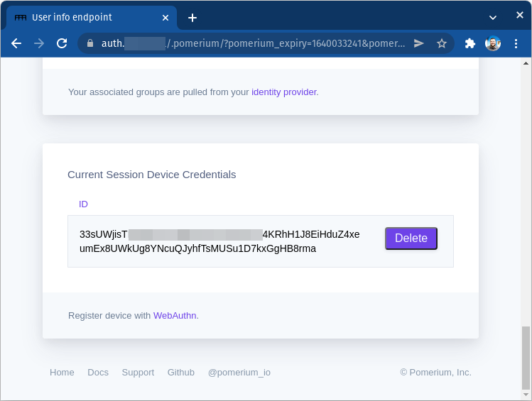Image resolution: width=532 pixels, height=401 pixels.
Task: Close the User info endpoint tab
Action: pos(167,18)
